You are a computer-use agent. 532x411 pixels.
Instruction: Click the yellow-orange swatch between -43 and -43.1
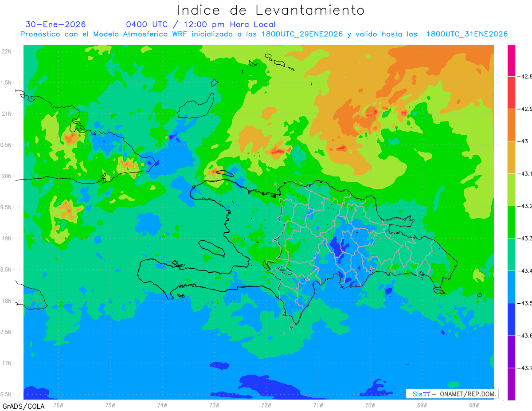click(x=511, y=157)
